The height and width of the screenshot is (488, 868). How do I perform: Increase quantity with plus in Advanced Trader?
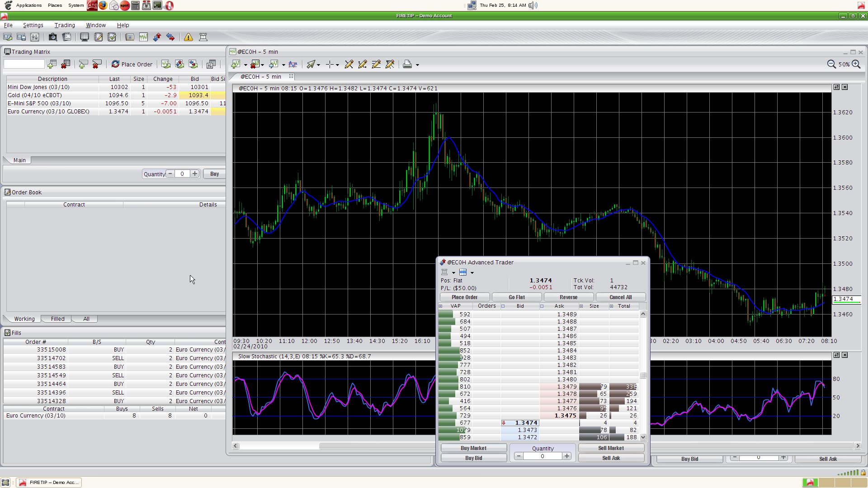coord(567,456)
